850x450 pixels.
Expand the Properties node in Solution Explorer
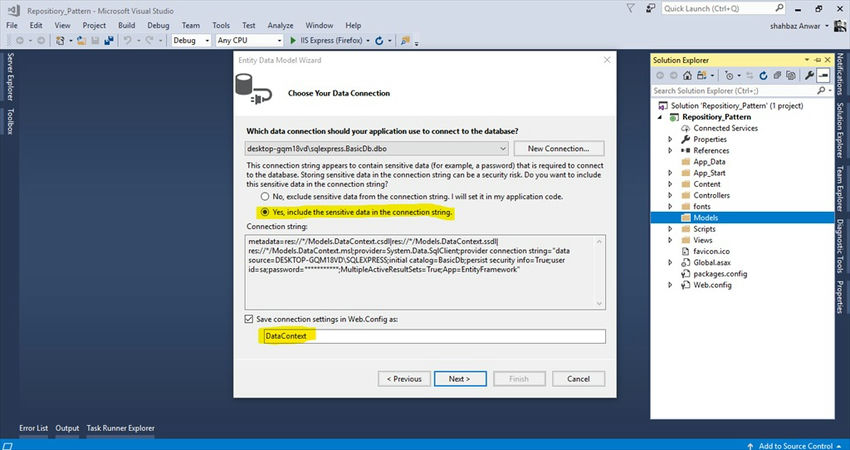(x=670, y=139)
